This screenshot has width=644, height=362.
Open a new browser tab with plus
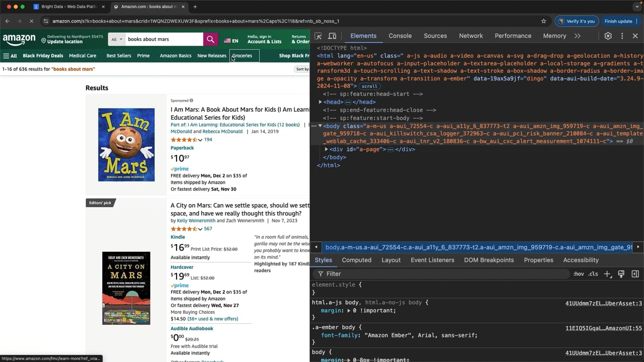pos(195,7)
